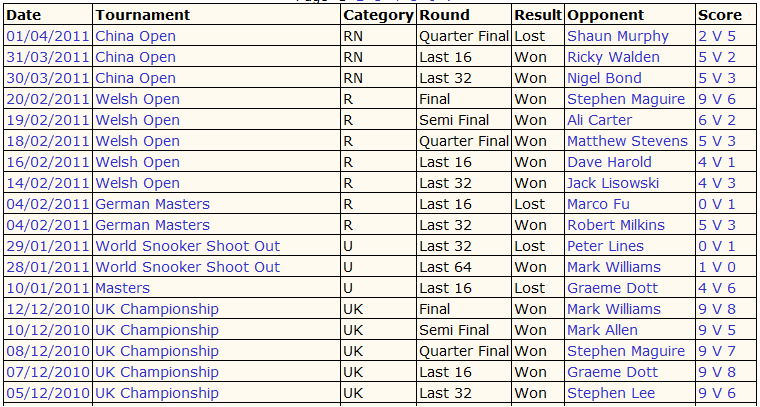This screenshot has height=407, width=760.
Task: Open the Matthew Stevens link
Action: 628,141
